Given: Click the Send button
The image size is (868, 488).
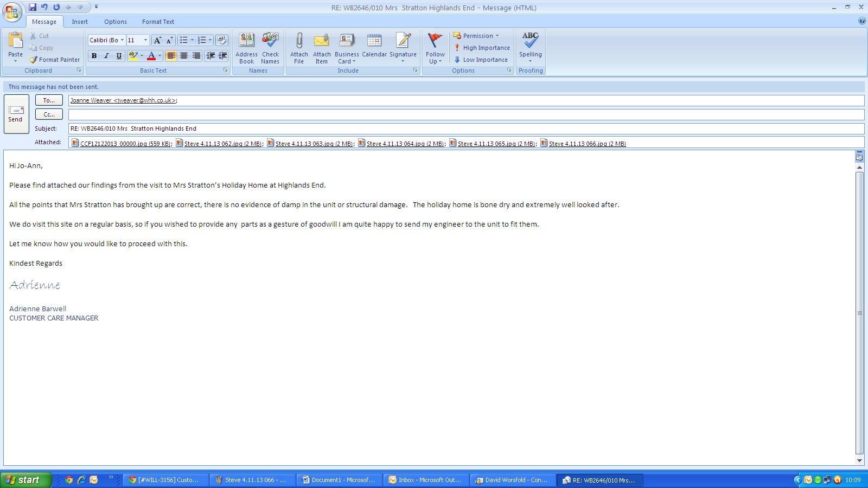Looking at the screenshot, I should click(16, 114).
